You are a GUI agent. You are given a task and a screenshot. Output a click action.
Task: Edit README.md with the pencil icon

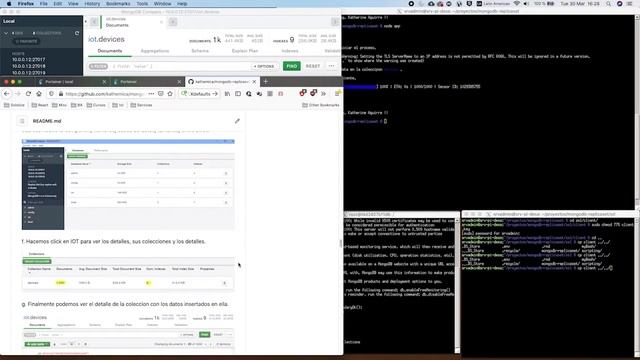pyautogui.click(x=237, y=121)
